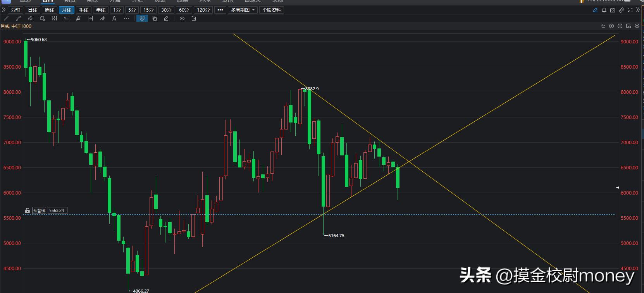Screen dimensions: 644x293
Task: Select the line segment drawing tool
Action: pyautogui.click(x=18, y=18)
